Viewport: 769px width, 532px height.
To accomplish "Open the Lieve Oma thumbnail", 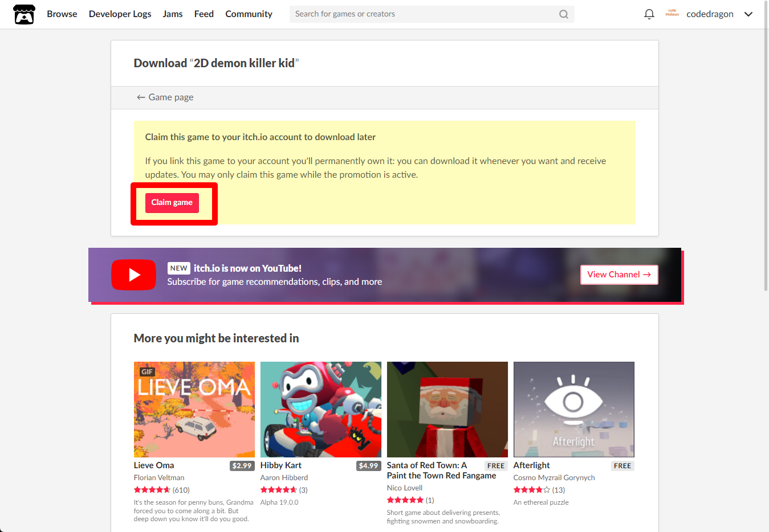I will click(194, 410).
